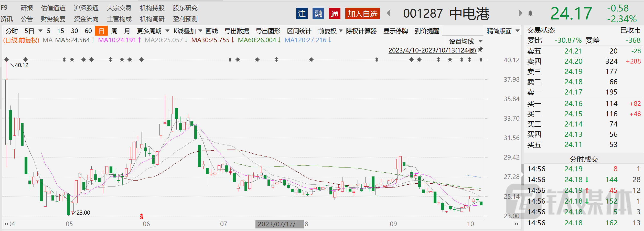Open the 前复权 adjustment dropdown

(x=330, y=31)
